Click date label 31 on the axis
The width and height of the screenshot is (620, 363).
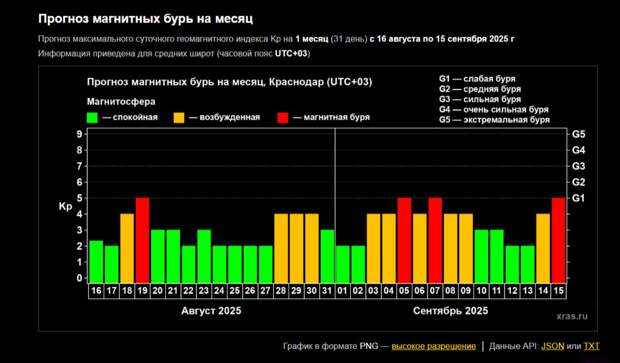pos(327,291)
